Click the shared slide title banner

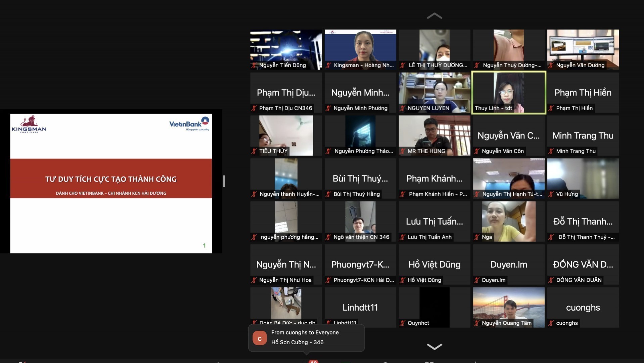(111, 178)
